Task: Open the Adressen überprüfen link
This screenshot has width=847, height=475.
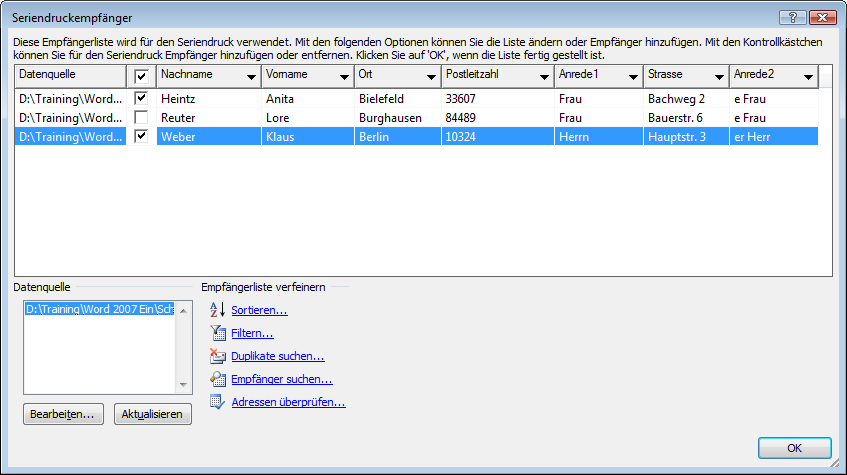Action: click(288, 402)
